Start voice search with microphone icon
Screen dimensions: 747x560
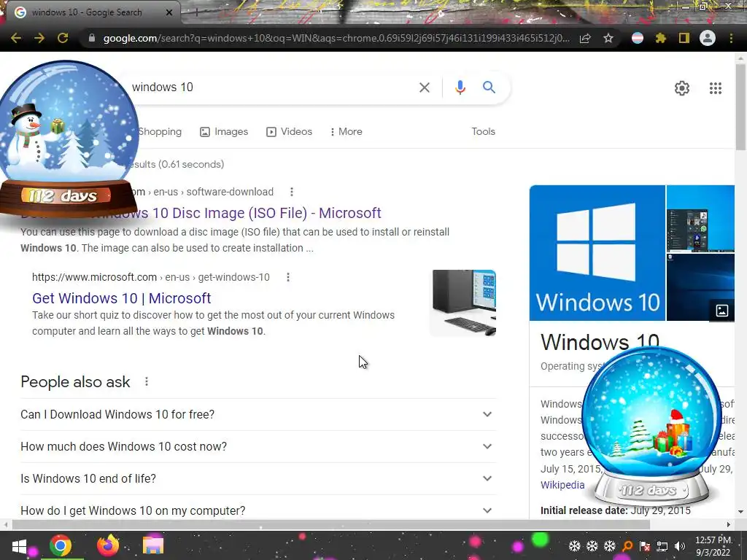pyautogui.click(x=460, y=87)
